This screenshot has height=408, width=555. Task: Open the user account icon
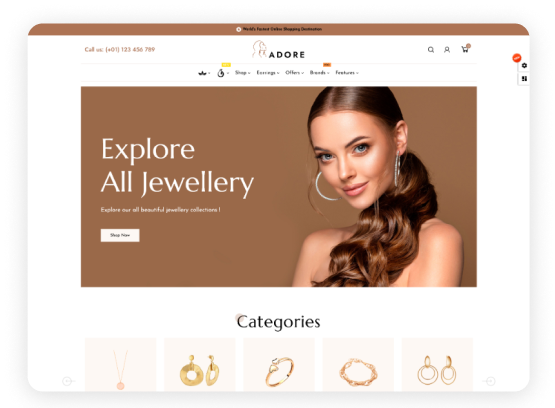click(x=447, y=50)
